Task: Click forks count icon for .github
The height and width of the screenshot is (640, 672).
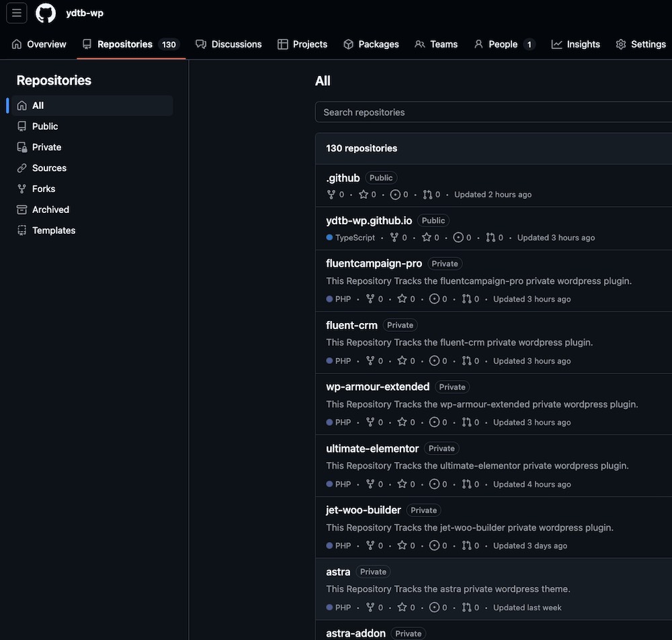Action: click(x=331, y=195)
